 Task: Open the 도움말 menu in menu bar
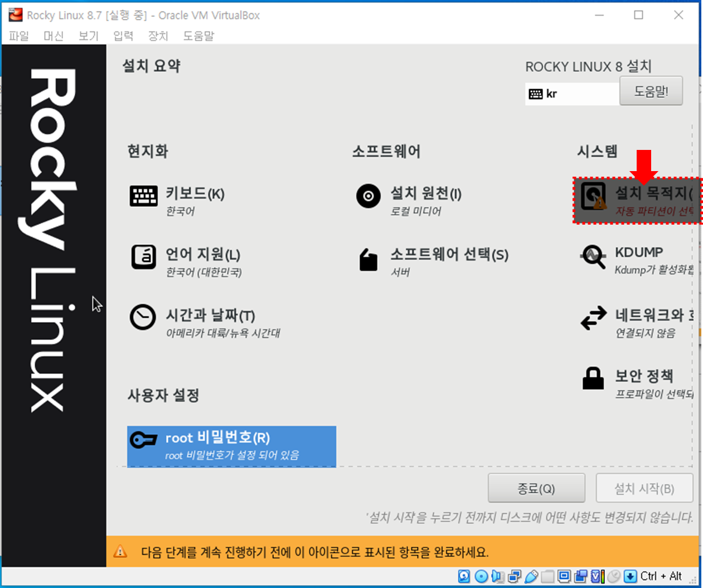198,36
